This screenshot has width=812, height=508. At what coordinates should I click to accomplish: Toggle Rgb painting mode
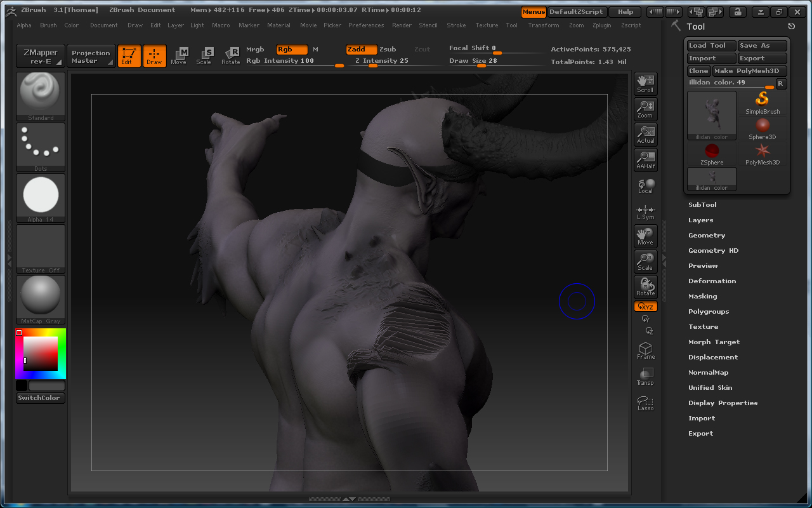(291, 49)
